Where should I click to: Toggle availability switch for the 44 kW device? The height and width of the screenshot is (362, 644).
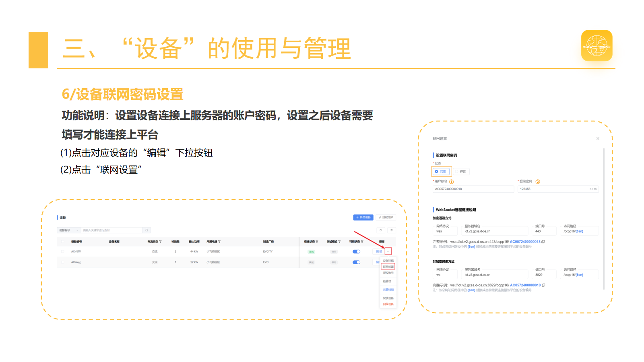(x=356, y=252)
